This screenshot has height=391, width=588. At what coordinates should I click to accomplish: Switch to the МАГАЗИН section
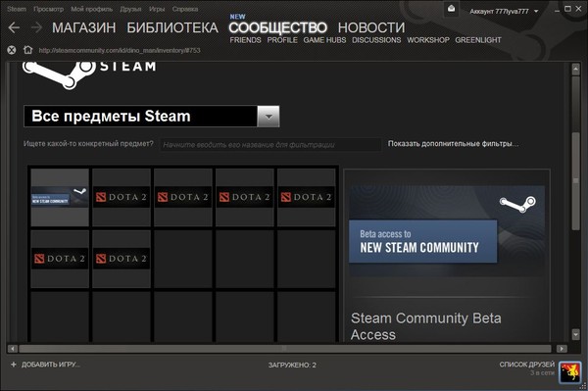[84, 27]
